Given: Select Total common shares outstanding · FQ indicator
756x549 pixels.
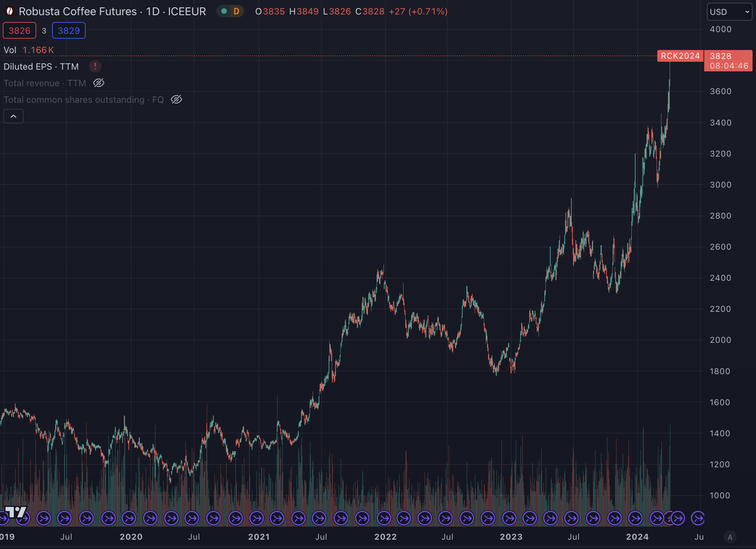Looking at the screenshot, I should coord(84,99).
